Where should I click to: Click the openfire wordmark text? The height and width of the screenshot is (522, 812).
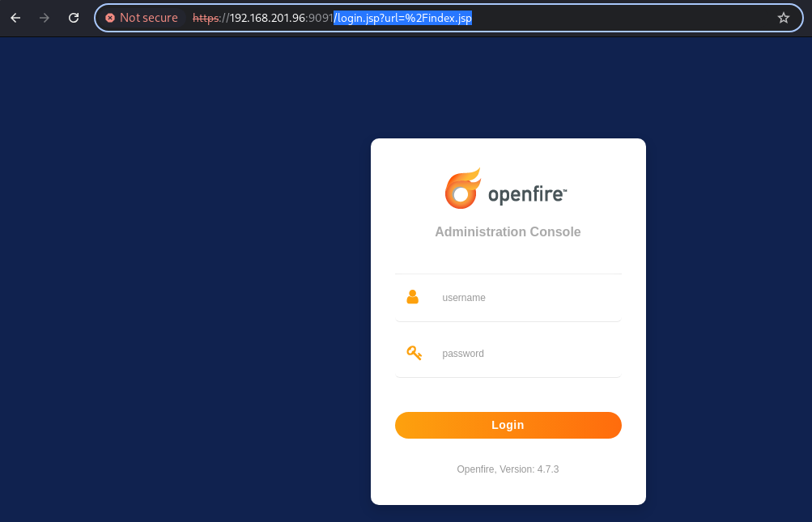(527, 195)
